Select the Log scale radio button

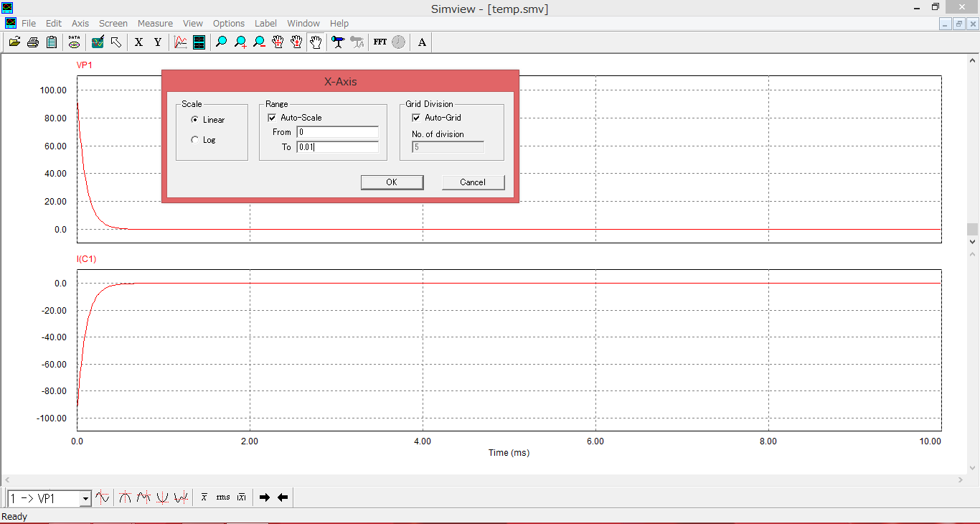click(x=194, y=140)
